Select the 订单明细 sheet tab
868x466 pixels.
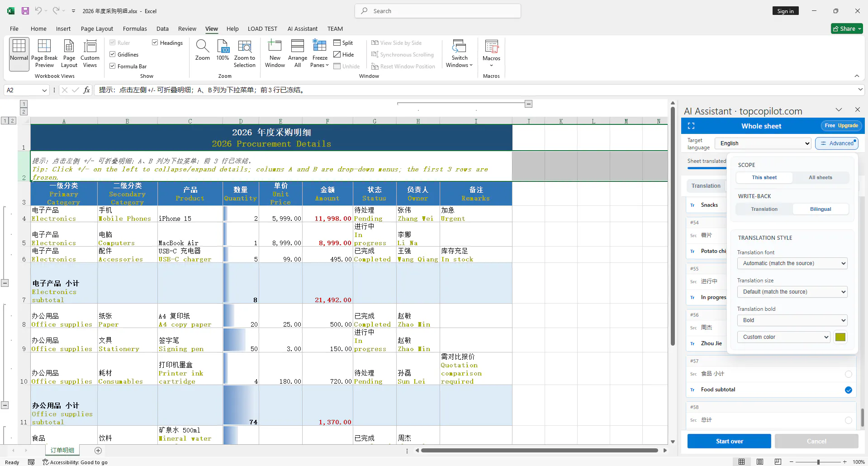[62, 450]
